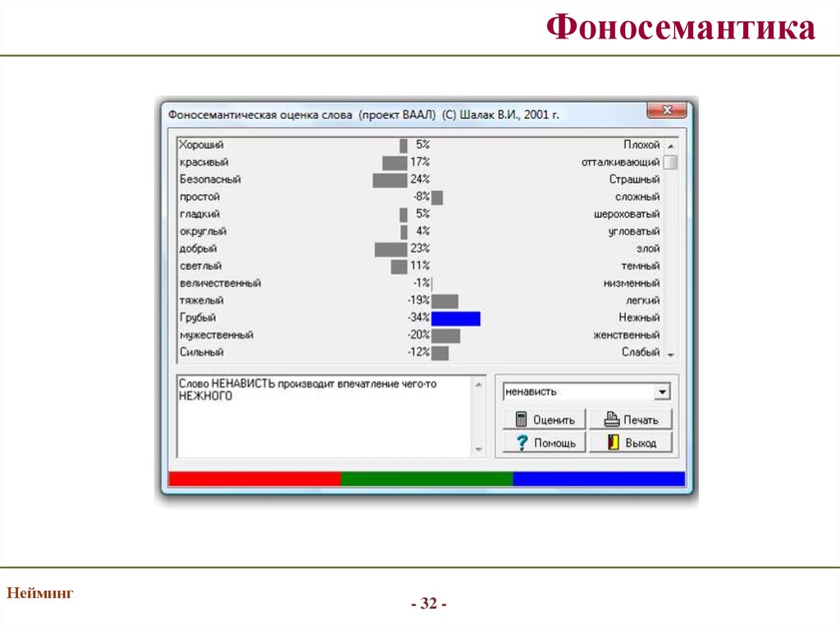Screen dimensions: 840x629
Task: Click the низменный label
Action: [x=632, y=283]
